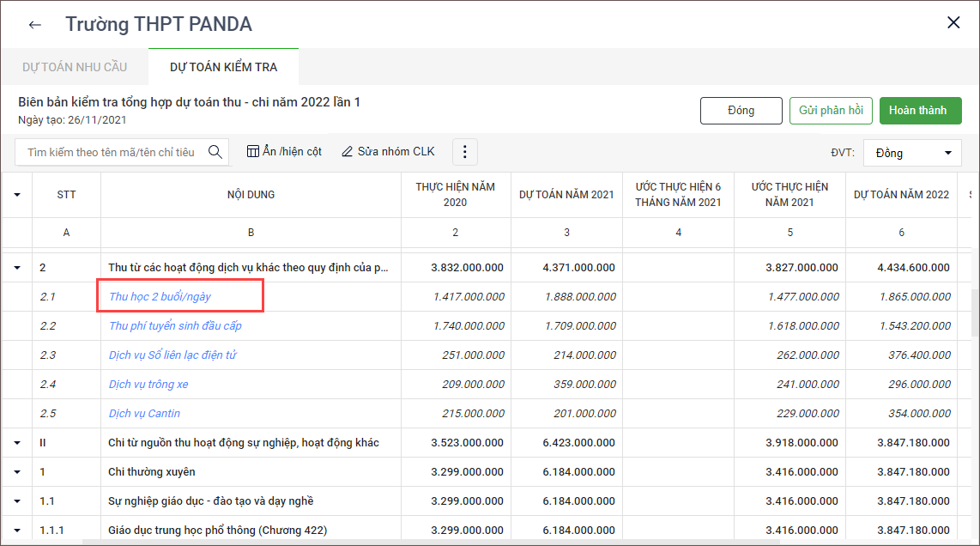This screenshot has height=546, width=980.
Task: Open the three-dot more options menu
Action: point(464,152)
